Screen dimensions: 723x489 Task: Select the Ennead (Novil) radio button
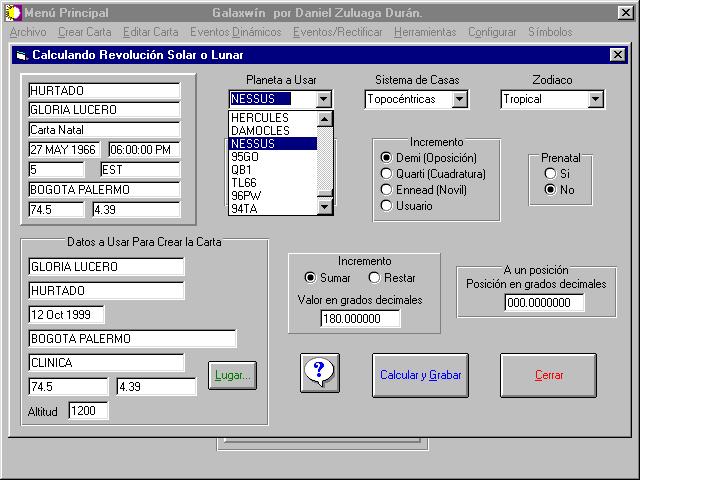pyautogui.click(x=386, y=189)
